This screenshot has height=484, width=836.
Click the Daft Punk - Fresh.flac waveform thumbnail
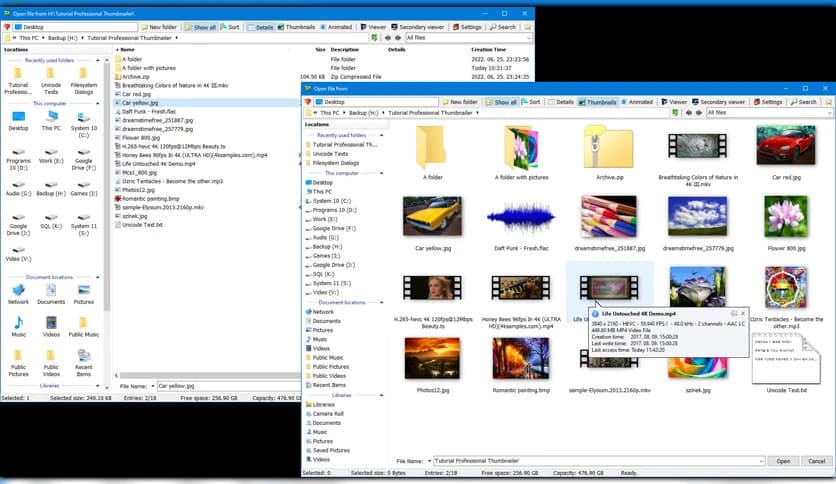click(x=520, y=216)
